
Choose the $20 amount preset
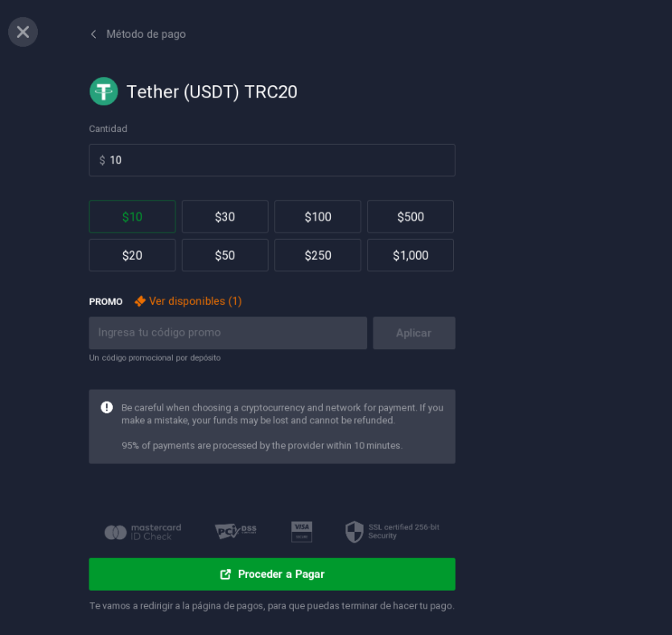(132, 255)
